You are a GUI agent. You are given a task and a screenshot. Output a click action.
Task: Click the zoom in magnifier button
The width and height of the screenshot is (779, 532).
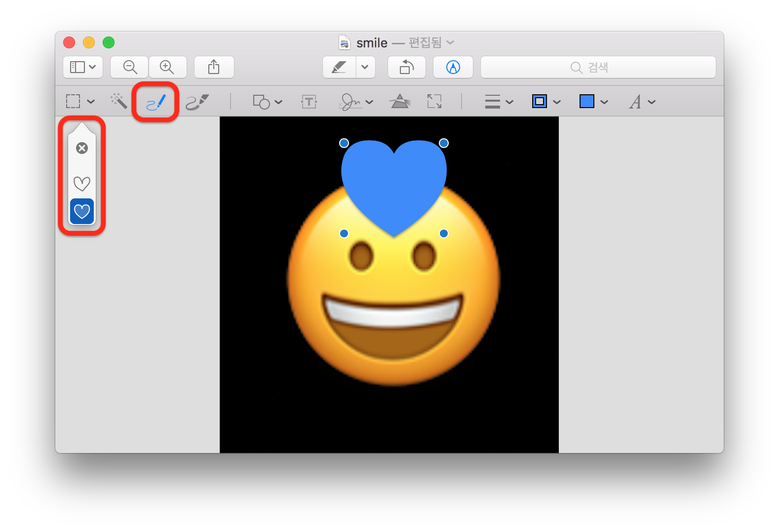pyautogui.click(x=167, y=67)
